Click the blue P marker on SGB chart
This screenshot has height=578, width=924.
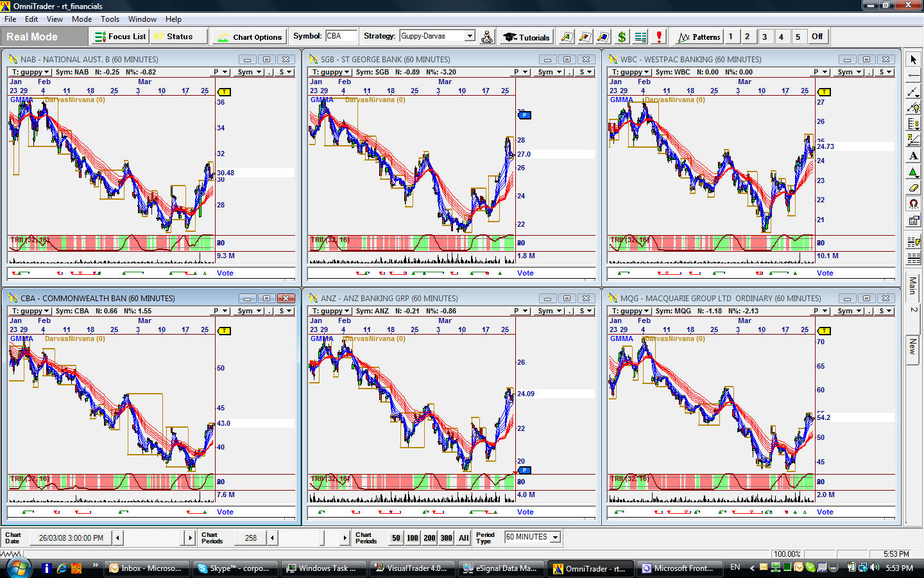(x=524, y=115)
